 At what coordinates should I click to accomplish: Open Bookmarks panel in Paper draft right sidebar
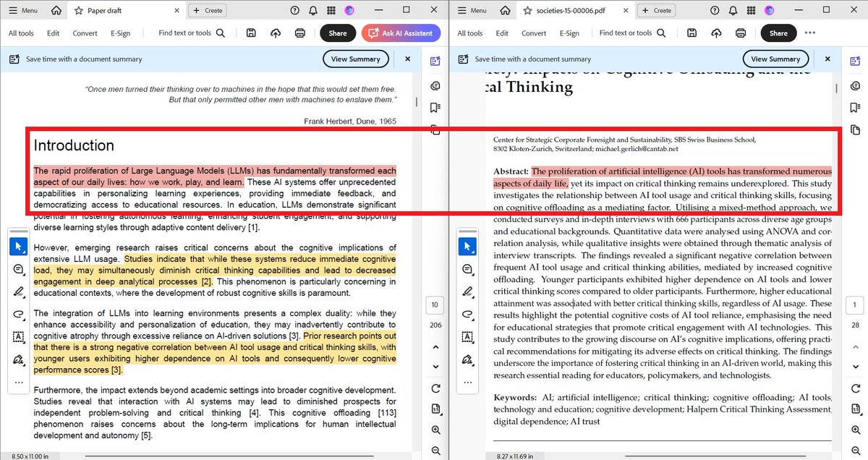[x=435, y=108]
